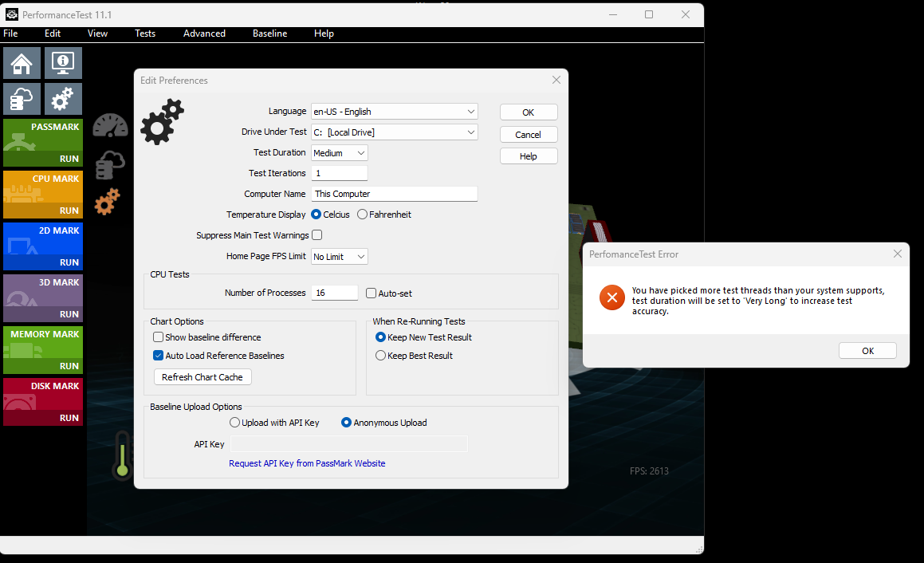Viewport: 924px width, 563px height.
Task: Maximize the PerformanceTest window
Action: (649, 14)
